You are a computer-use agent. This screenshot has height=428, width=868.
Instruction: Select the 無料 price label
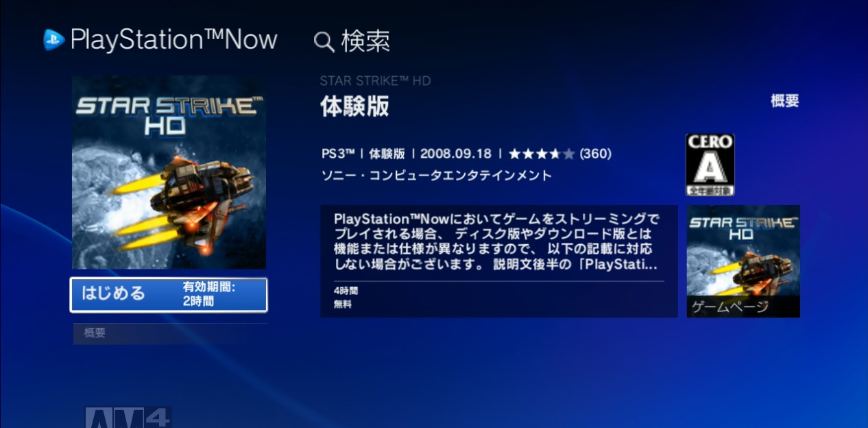342,305
